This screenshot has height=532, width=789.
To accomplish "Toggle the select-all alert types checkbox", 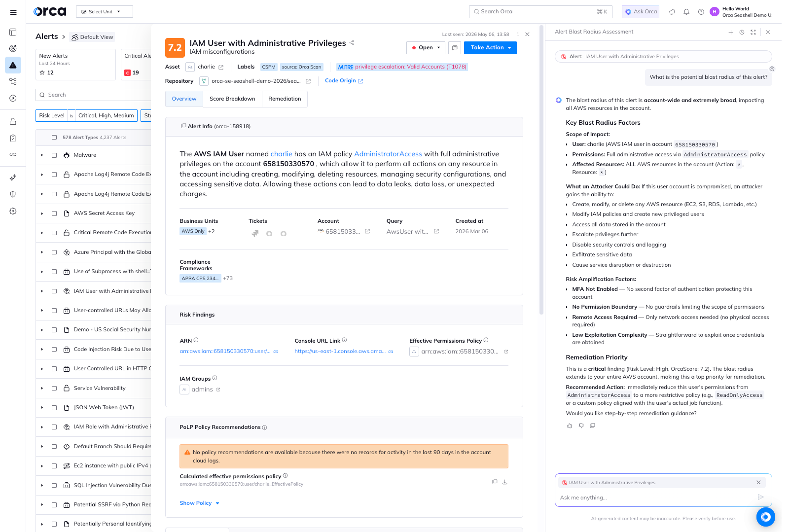I will (x=54, y=138).
